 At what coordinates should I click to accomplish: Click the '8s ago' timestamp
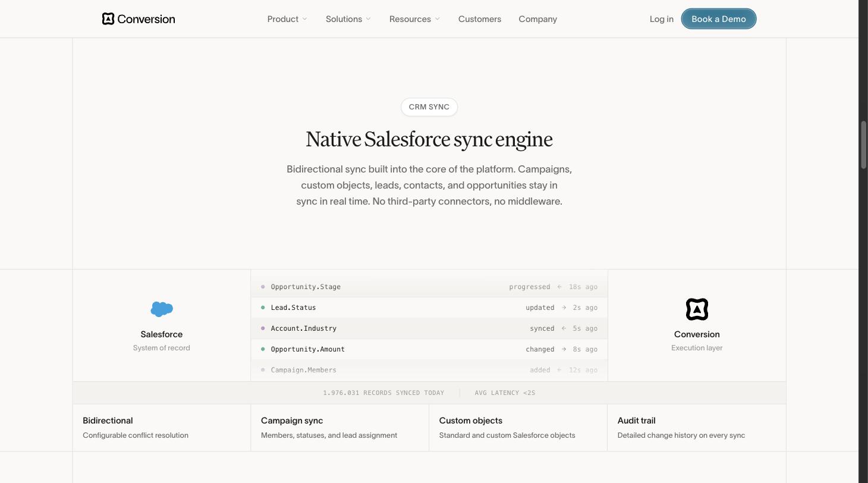[585, 349]
